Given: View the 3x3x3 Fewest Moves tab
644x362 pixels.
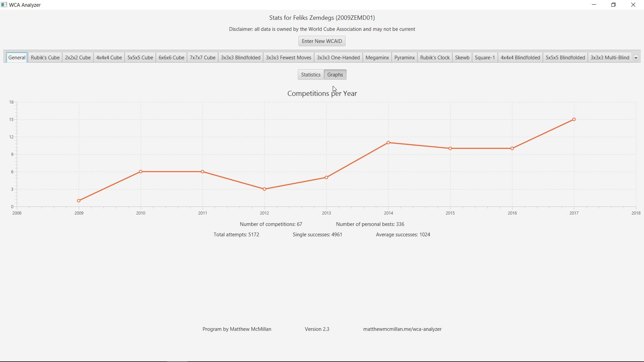Looking at the screenshot, I should pyautogui.click(x=288, y=58).
